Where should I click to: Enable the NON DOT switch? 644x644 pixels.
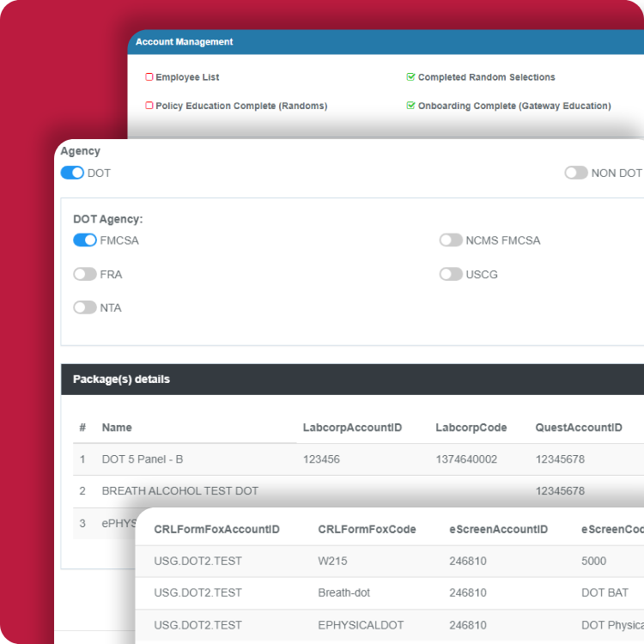[576, 173]
